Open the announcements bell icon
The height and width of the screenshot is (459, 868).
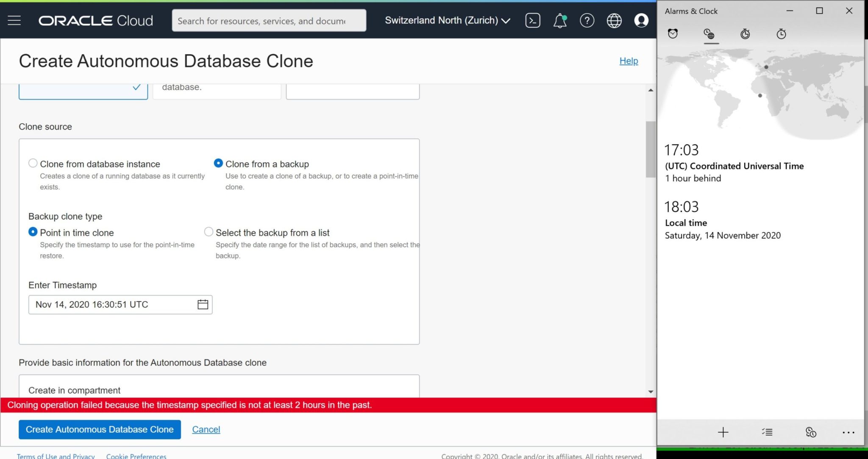[x=560, y=20]
